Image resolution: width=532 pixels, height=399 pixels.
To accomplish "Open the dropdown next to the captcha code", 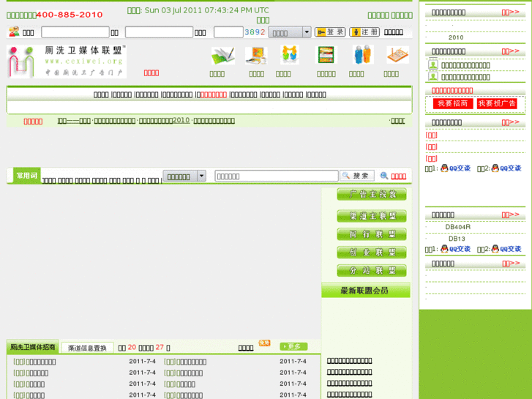I will [289, 32].
